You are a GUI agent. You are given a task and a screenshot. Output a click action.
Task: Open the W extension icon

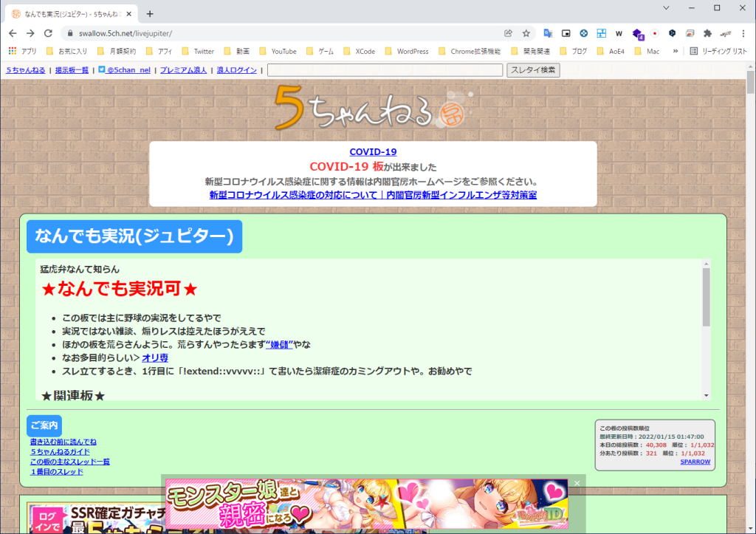[619, 33]
